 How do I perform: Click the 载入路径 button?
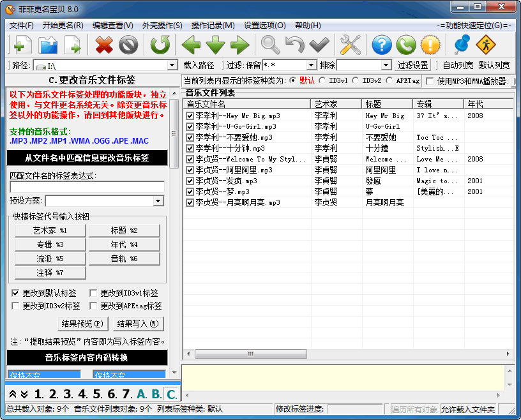199,65
